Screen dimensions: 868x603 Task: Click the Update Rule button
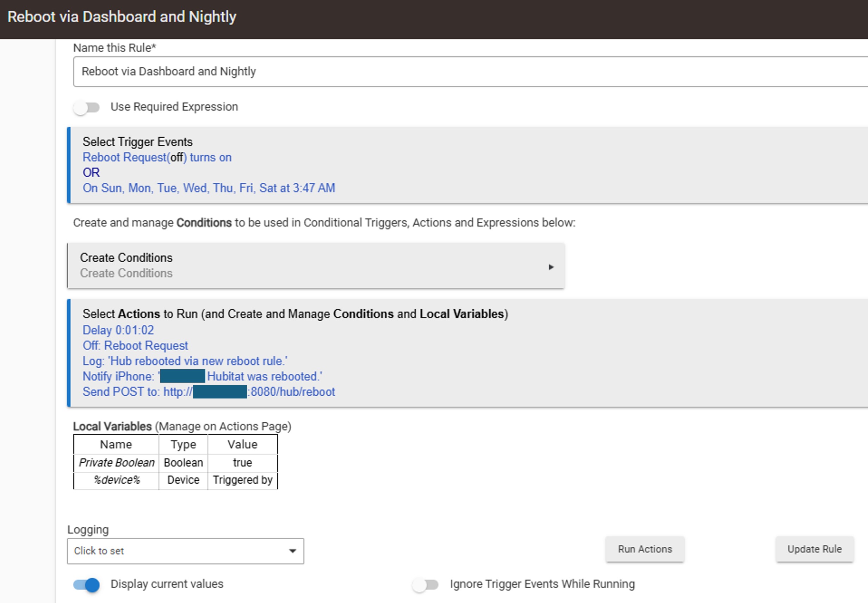(x=814, y=549)
